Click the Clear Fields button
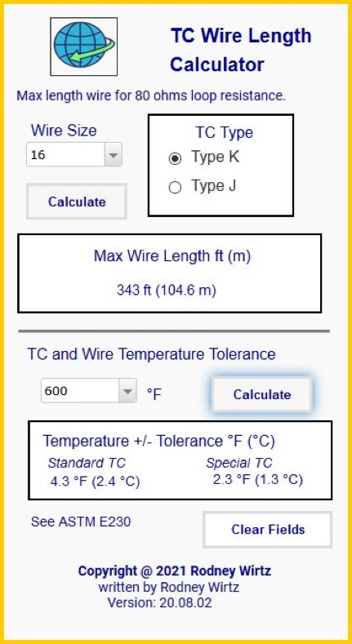The width and height of the screenshot is (352, 644). click(268, 530)
